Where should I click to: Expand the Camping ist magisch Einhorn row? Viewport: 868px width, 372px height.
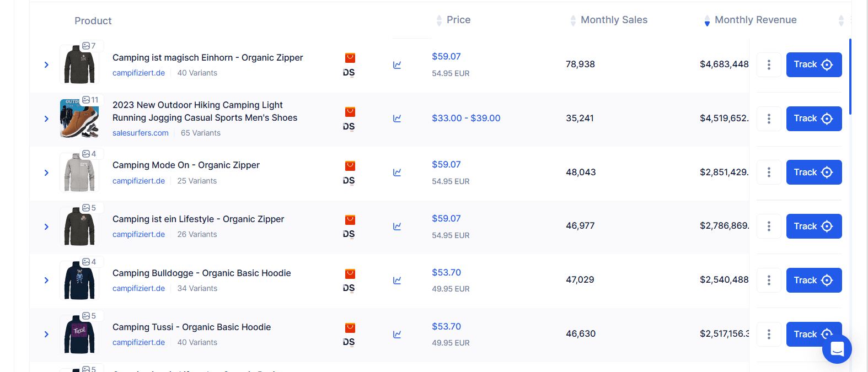tap(46, 65)
